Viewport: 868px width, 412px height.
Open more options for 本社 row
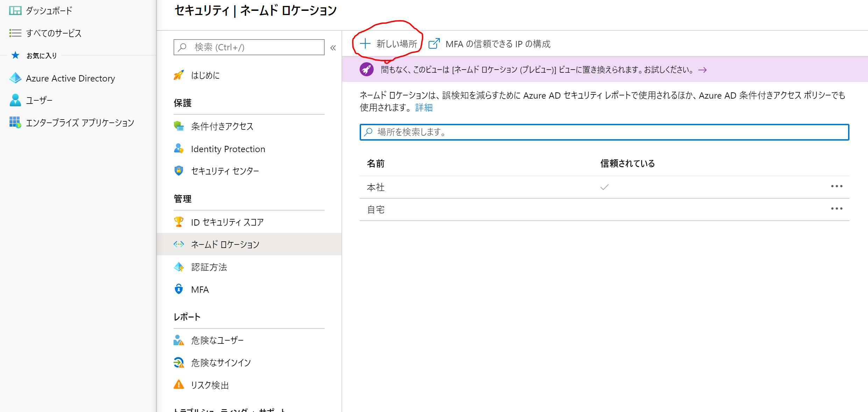click(837, 186)
